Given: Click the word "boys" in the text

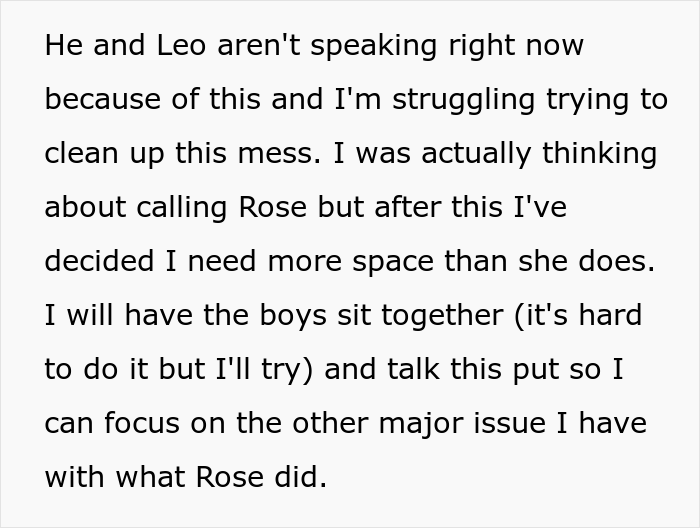Looking at the screenshot, I should (262, 316).
